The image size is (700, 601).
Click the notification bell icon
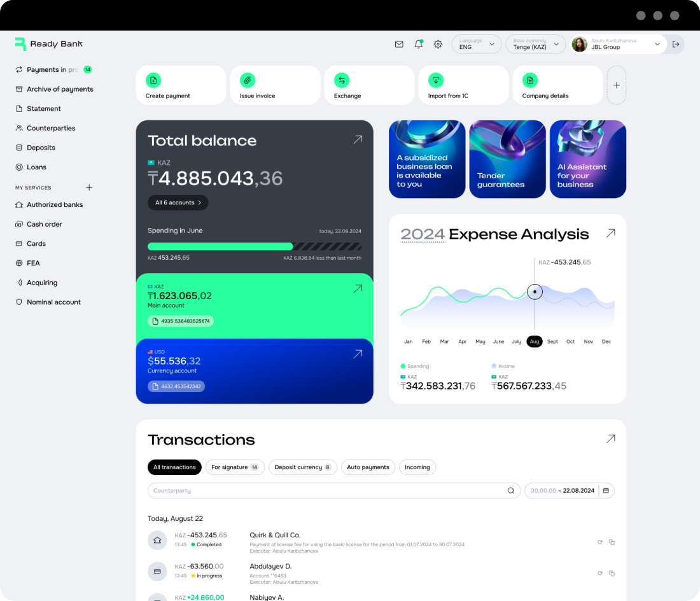(418, 45)
